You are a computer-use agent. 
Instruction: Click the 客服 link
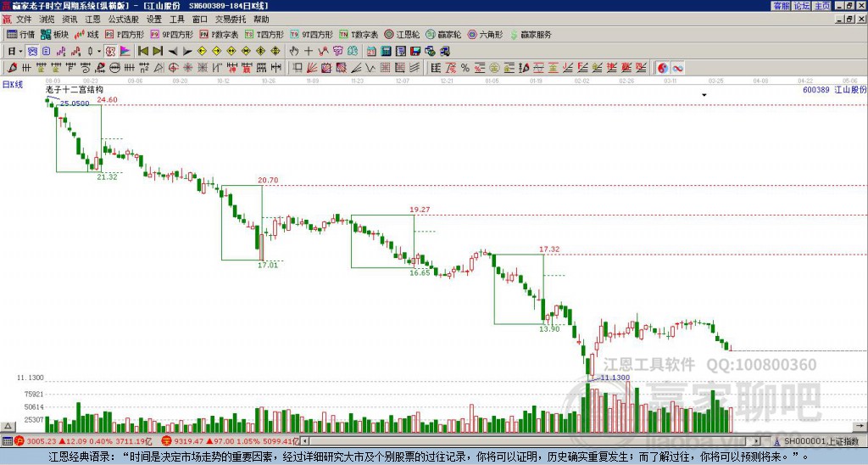(x=781, y=6)
